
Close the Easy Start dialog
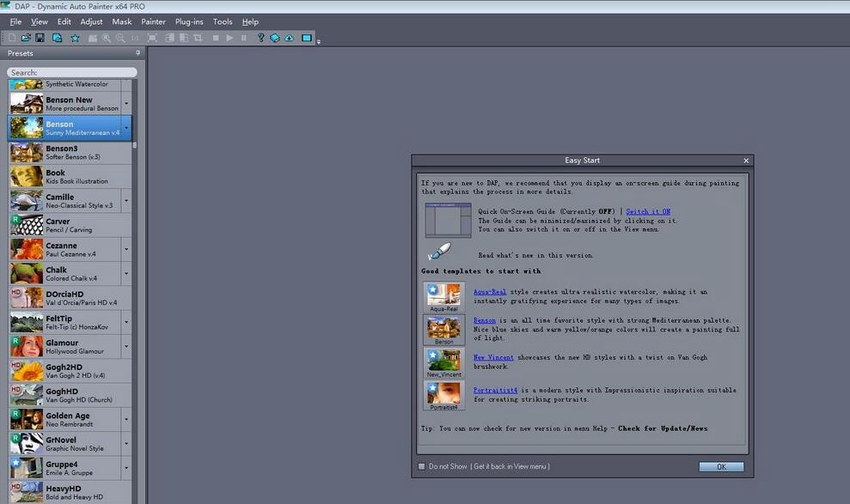pos(746,161)
